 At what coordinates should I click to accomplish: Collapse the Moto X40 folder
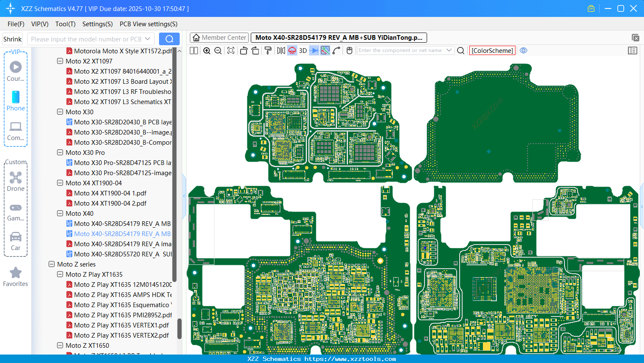tap(60, 213)
